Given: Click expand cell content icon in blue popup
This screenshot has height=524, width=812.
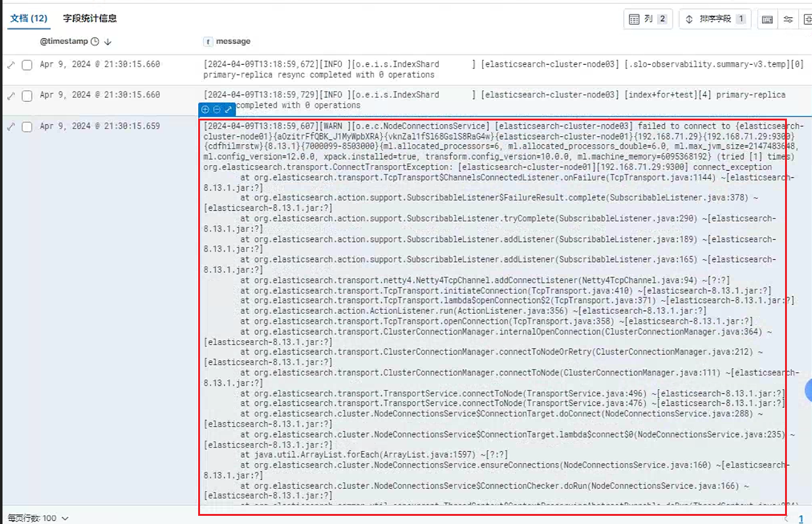Looking at the screenshot, I should [228, 109].
